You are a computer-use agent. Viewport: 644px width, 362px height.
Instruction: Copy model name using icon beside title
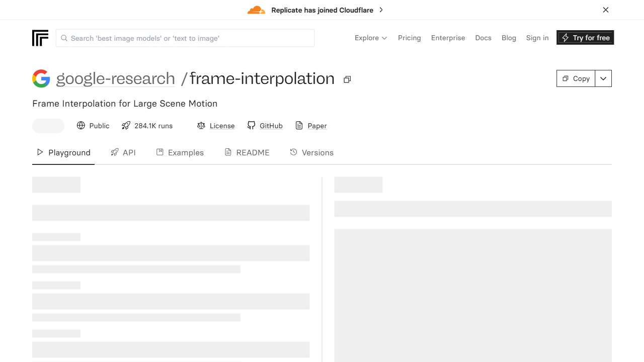point(347,79)
